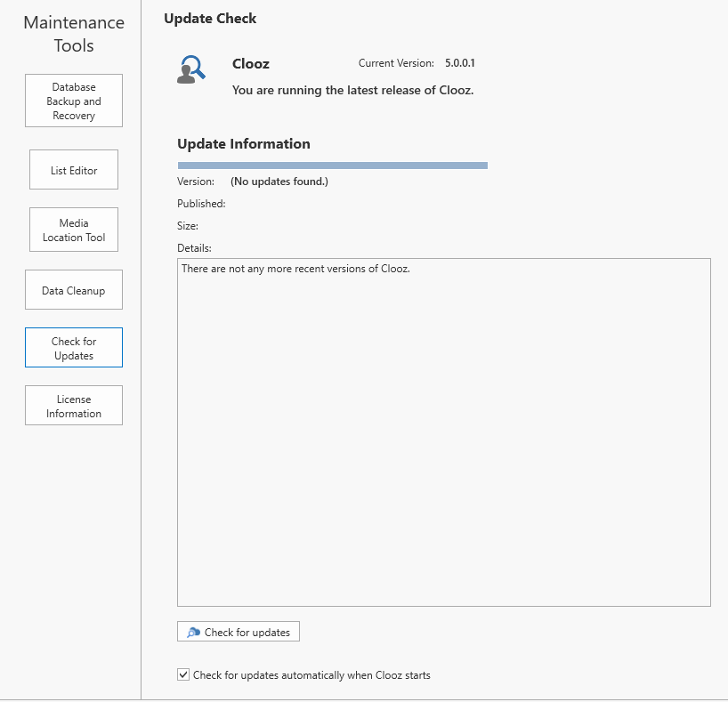Open the Data Cleanup tool

pyautogui.click(x=74, y=291)
